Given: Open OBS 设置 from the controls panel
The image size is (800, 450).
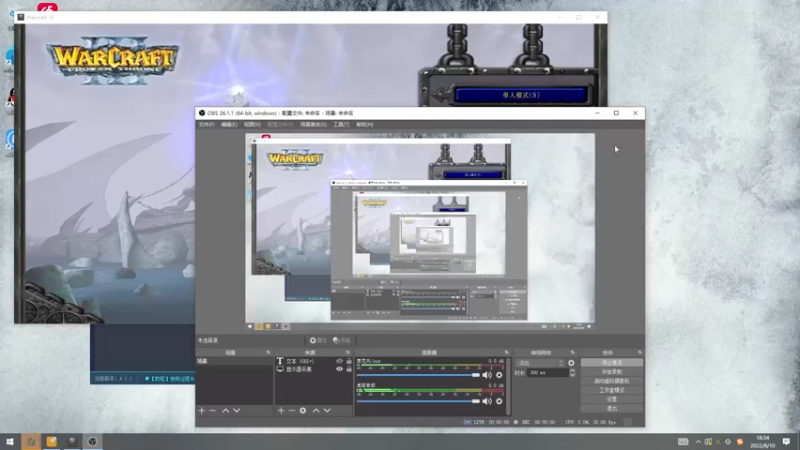Looking at the screenshot, I should click(x=612, y=399).
